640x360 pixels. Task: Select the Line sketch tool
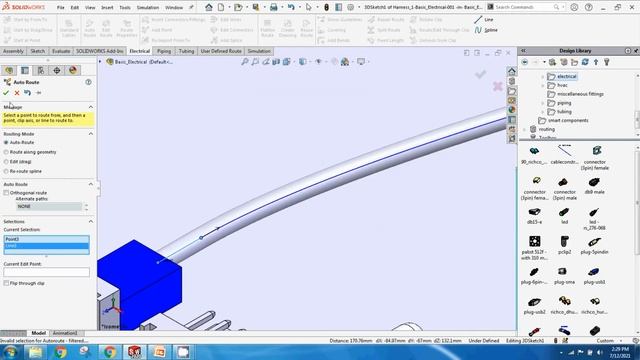tap(484, 20)
